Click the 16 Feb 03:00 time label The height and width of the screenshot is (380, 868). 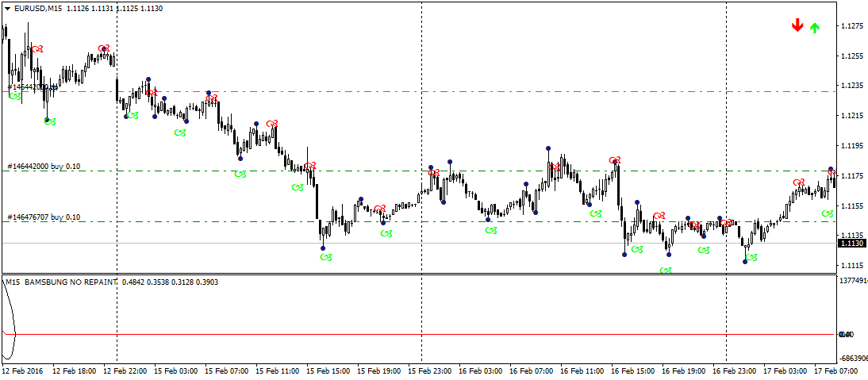coord(480,371)
